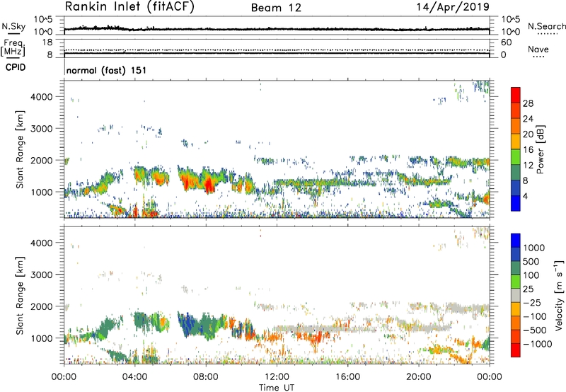The width and height of the screenshot is (566, 392).
Task: Pick the yellow -25 to -100 velocity segment
Action: pyautogui.click(x=516, y=310)
